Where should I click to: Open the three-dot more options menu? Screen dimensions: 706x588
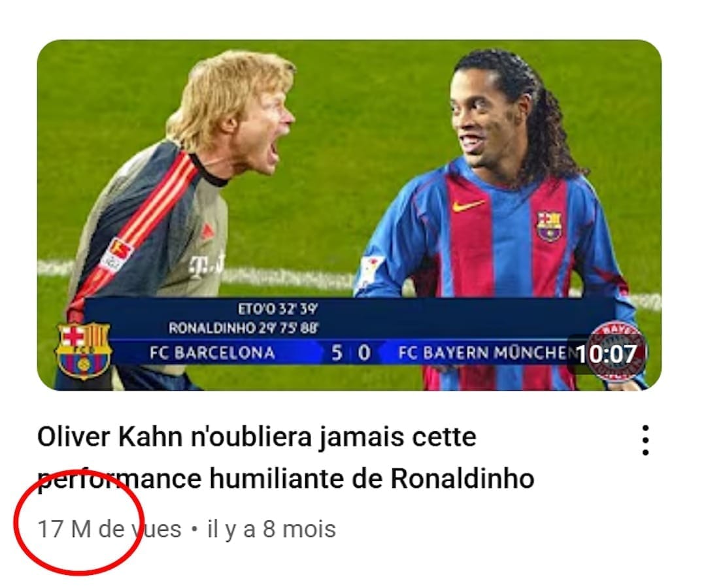(x=645, y=440)
